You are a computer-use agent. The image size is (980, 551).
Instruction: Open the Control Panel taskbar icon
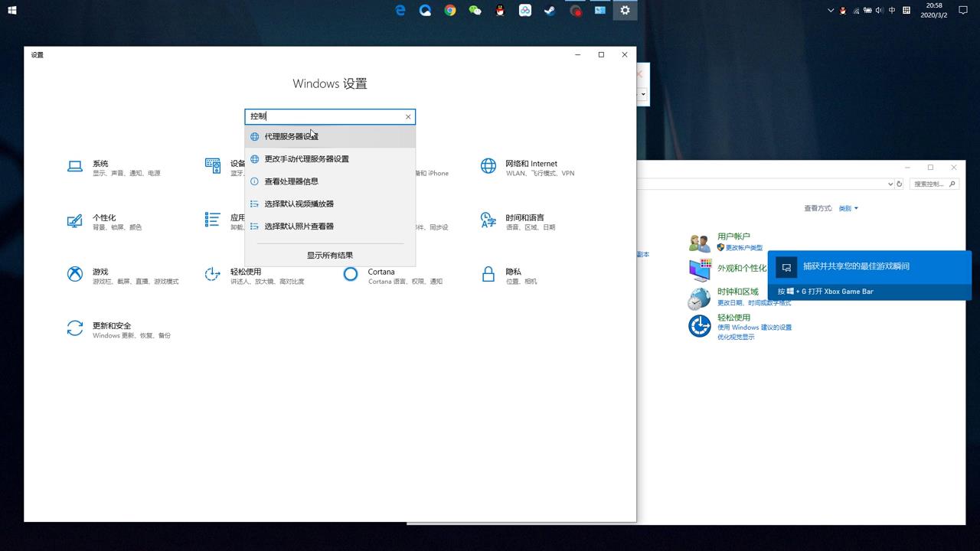pos(600,11)
